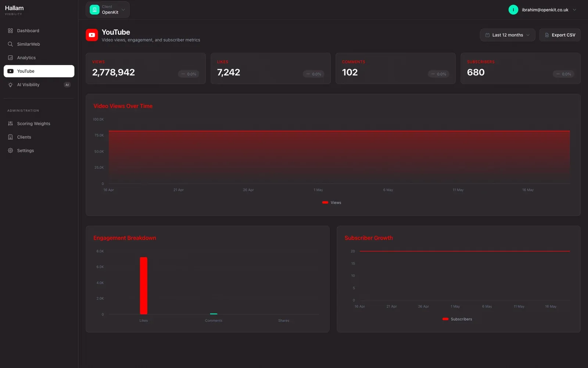588x368 pixels.
Task: Click the AI badge beside AI Visibility
Action: [x=67, y=85]
